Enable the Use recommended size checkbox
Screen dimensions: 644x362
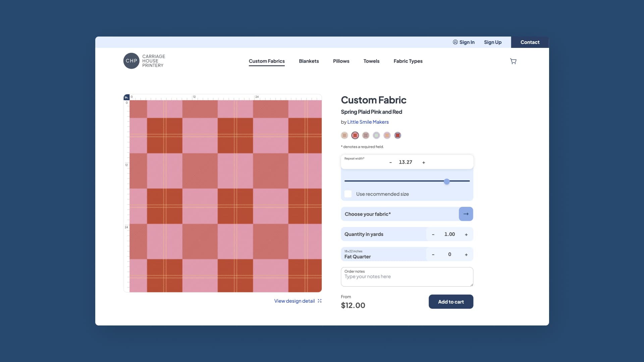[x=348, y=194]
